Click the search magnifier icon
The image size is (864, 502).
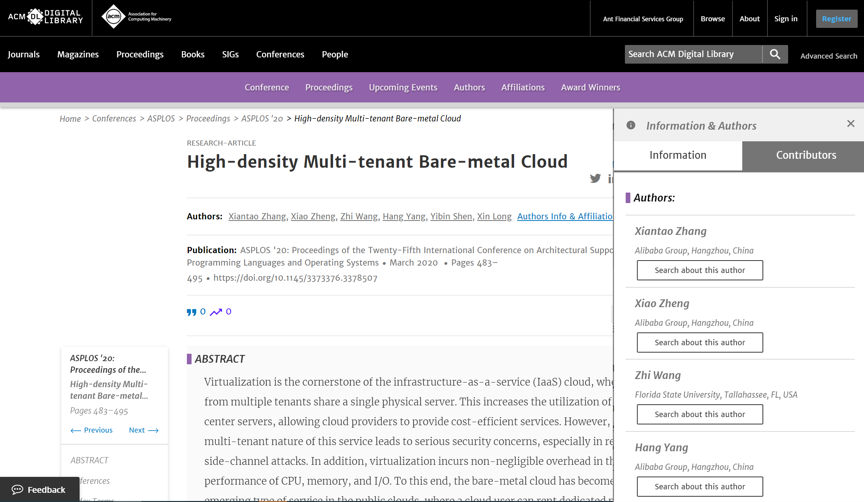pos(775,54)
